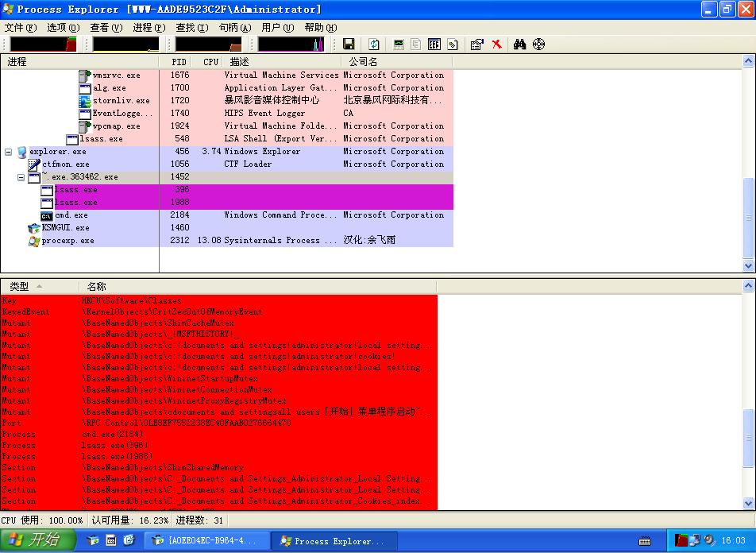Open System Information graph toolbar icon
This screenshot has height=553, width=756.
tap(399, 44)
